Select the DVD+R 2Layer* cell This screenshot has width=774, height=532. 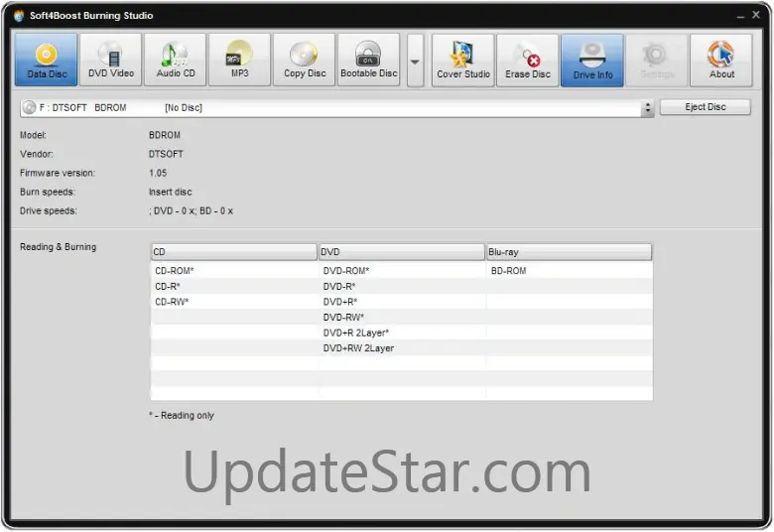(x=402, y=332)
